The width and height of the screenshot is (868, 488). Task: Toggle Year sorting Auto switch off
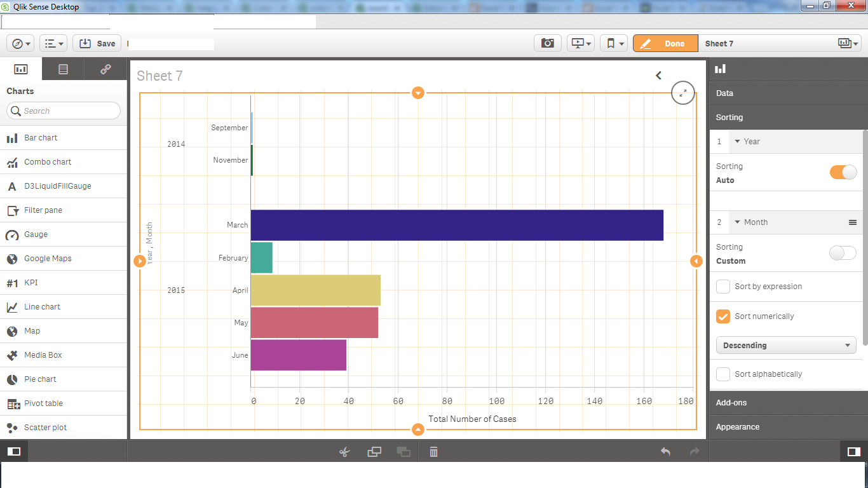click(843, 172)
